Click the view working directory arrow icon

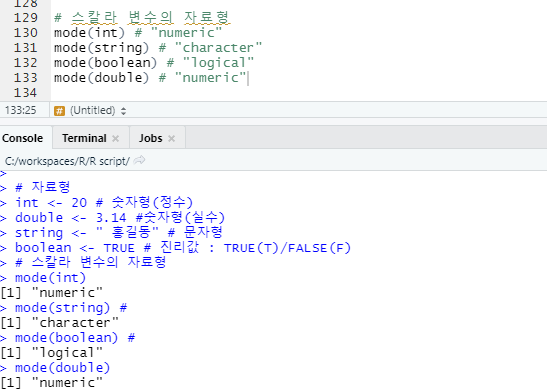coord(139,160)
